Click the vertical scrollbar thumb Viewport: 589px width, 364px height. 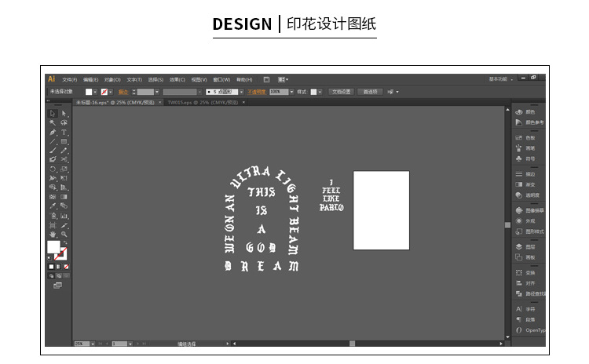507,225
